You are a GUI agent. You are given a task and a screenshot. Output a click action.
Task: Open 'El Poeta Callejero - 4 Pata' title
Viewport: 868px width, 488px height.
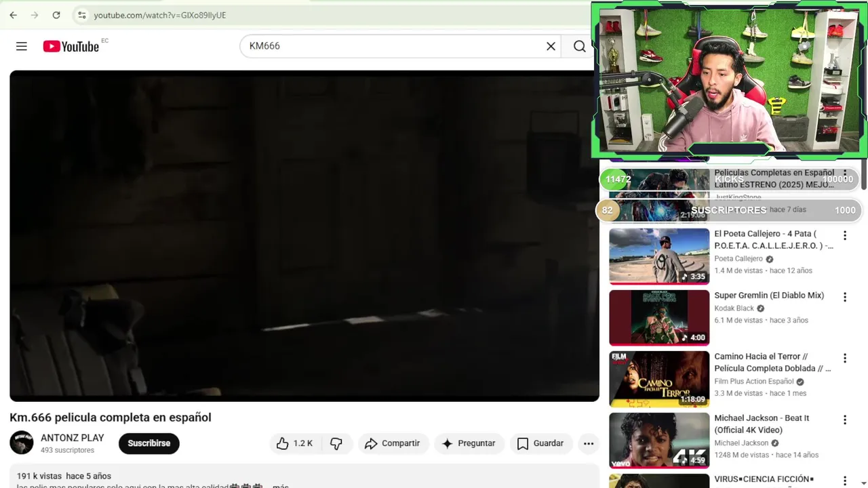[774, 240]
